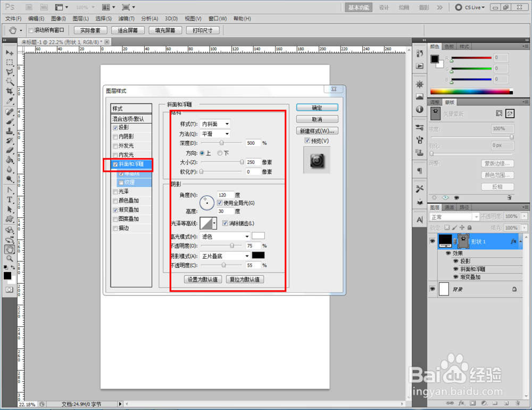This screenshot has width=532, height=410.
Task: Click the 深度 slider handle
Action: (221, 143)
